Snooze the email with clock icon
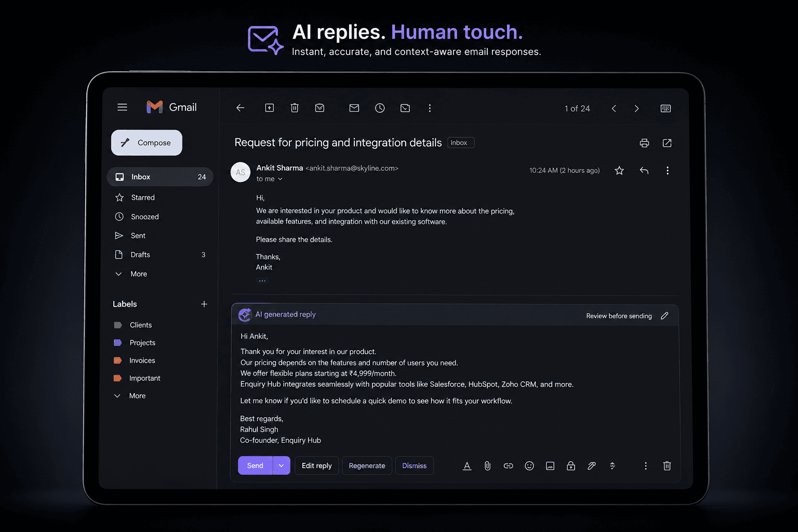This screenshot has width=798, height=532. click(x=380, y=108)
